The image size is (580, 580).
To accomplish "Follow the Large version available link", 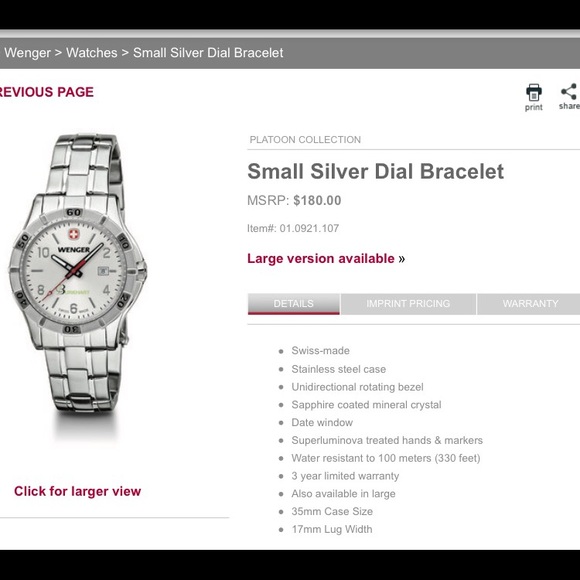I will (x=321, y=259).
